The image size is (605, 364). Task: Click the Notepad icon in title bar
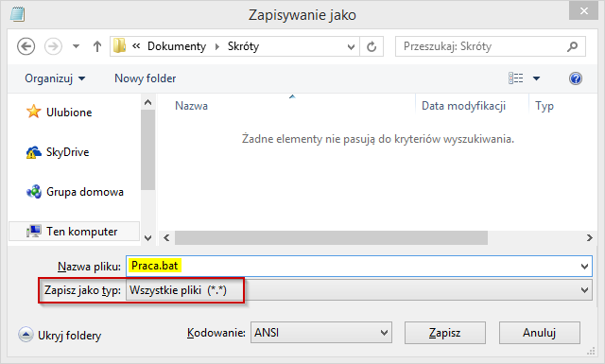[x=17, y=15]
